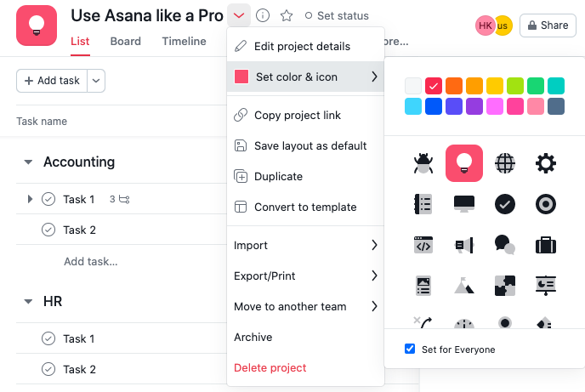Collapse the Accounting section
The width and height of the screenshot is (585, 392).
28,162
